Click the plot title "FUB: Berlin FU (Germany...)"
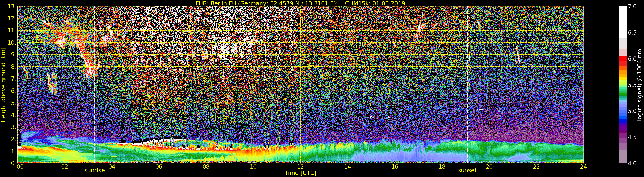Viewport: 644px width, 177px height. click(x=300, y=3)
